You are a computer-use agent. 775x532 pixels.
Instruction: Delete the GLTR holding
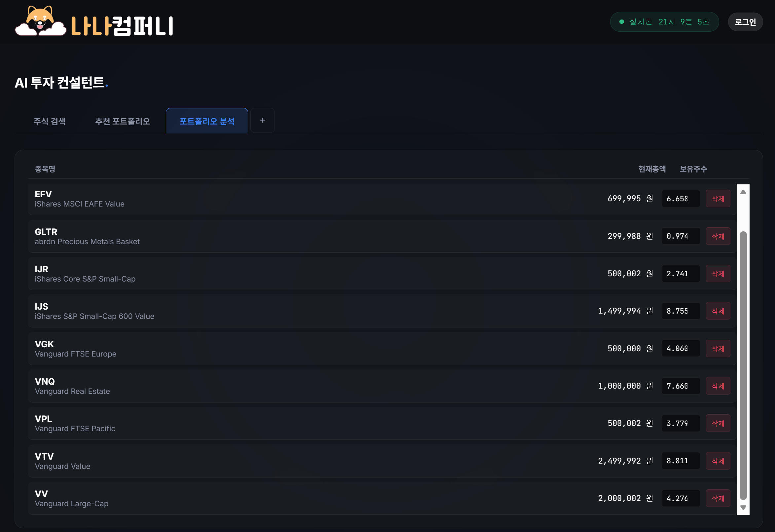click(x=718, y=236)
